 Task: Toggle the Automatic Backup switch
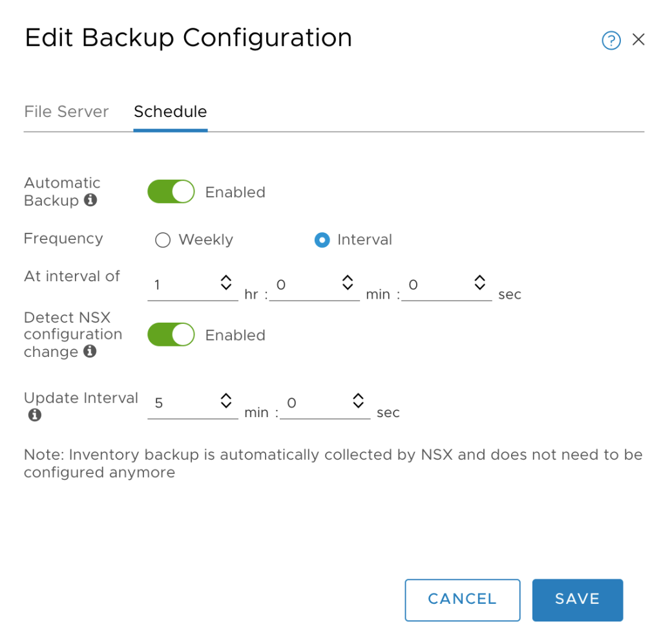[171, 192]
